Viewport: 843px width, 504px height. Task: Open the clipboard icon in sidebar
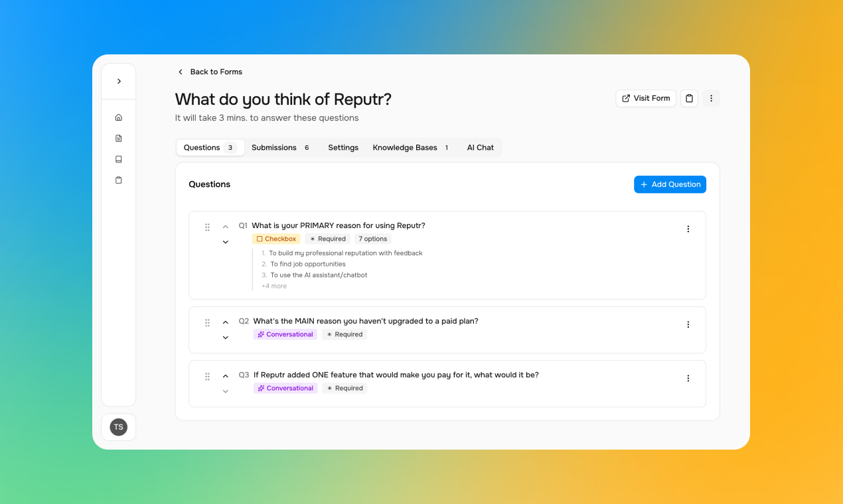pyautogui.click(x=119, y=180)
